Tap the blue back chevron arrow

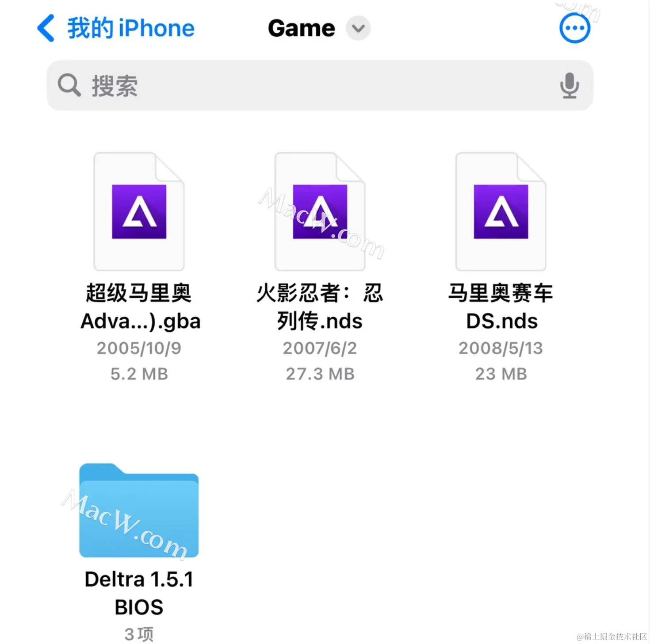coord(46,28)
